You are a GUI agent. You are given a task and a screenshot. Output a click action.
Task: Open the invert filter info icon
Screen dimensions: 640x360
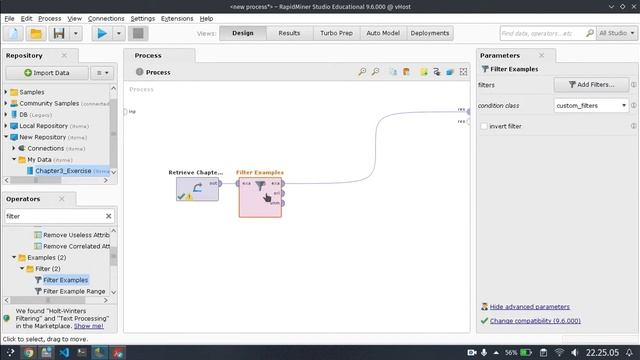point(633,126)
